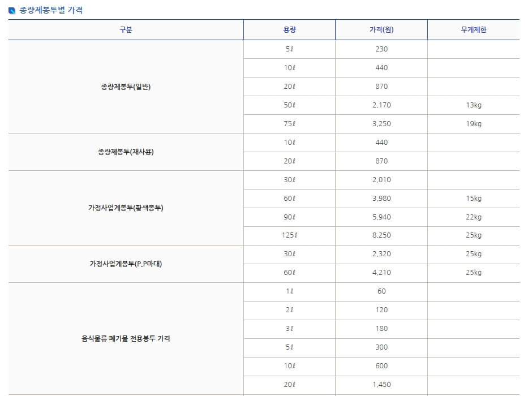Select the capacity '1ℓ'
The image size is (532, 396).
pos(289,291)
